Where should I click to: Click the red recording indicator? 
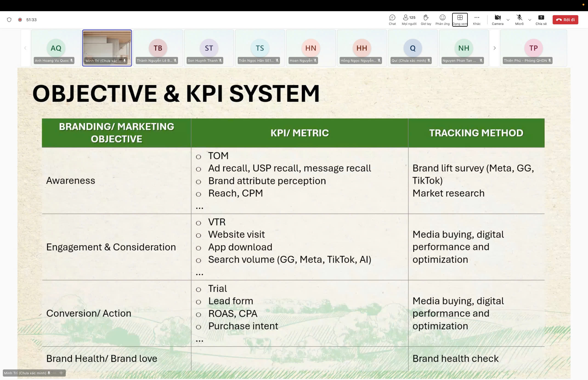(20, 20)
